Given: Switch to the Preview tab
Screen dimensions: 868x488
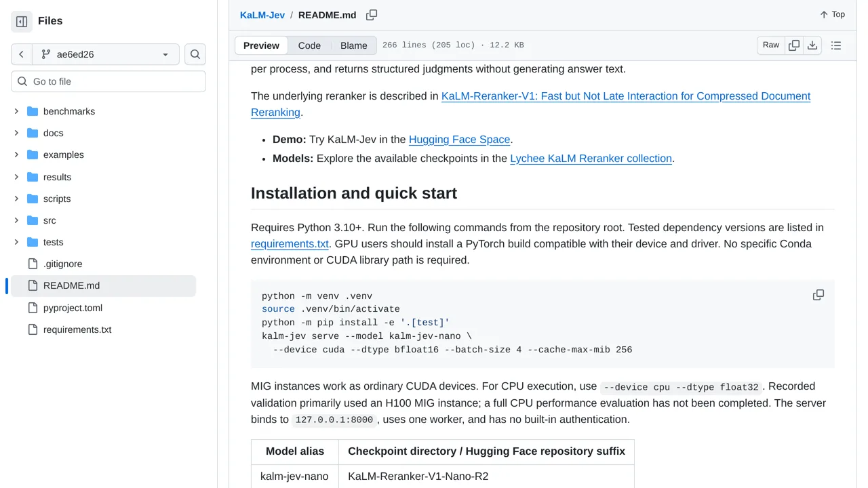Looking at the screenshot, I should click(x=261, y=45).
